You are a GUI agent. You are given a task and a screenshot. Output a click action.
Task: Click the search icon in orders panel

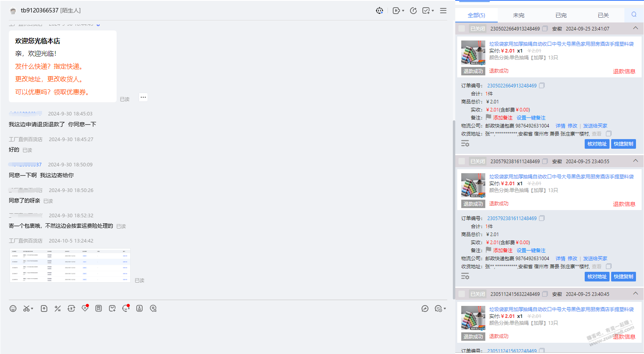[x=634, y=14]
